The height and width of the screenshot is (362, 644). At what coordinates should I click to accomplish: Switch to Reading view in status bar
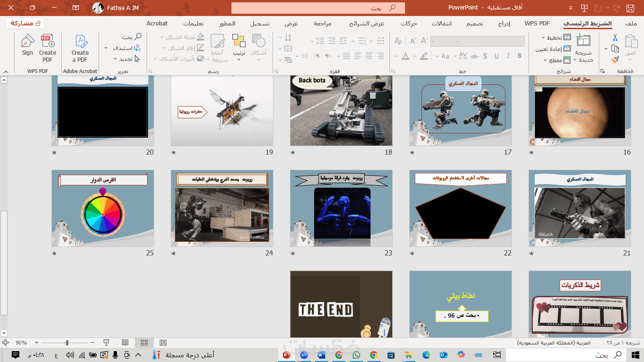point(125,343)
